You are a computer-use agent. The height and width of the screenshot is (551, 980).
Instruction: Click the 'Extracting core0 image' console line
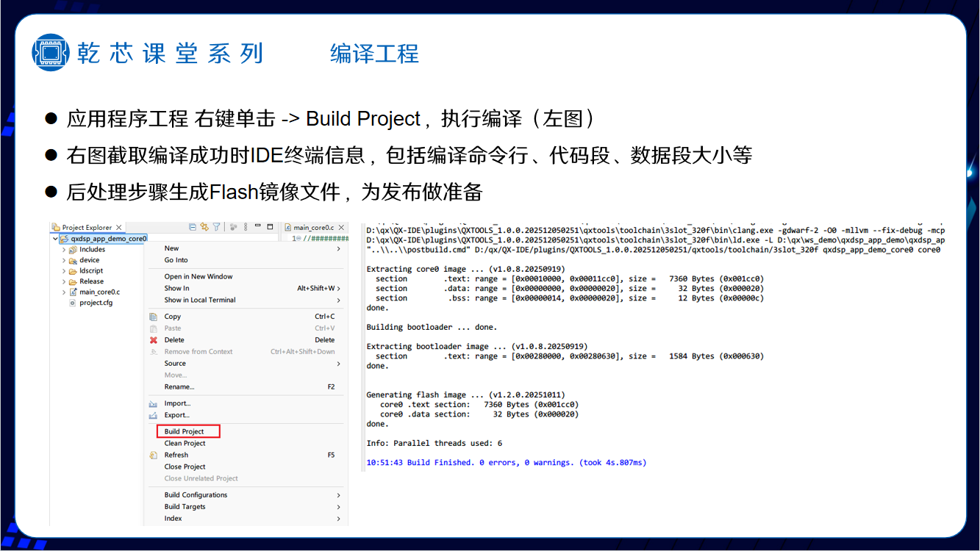[465, 269]
